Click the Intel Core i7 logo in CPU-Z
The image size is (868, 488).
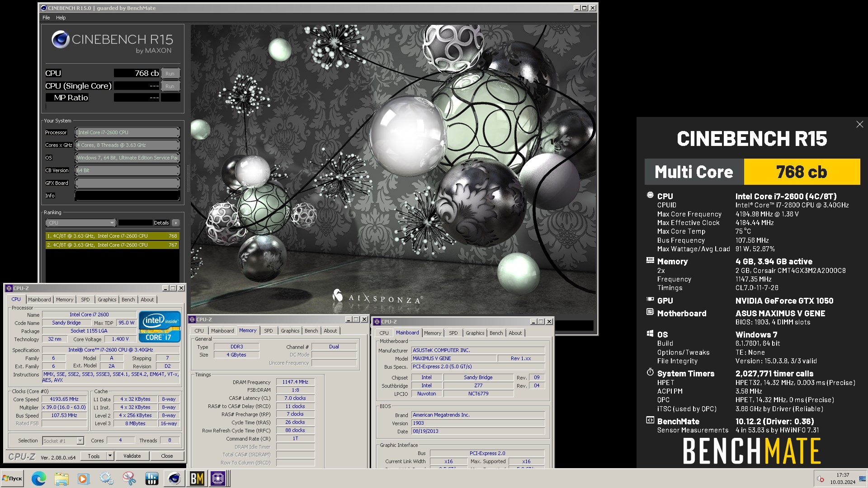pyautogui.click(x=160, y=326)
